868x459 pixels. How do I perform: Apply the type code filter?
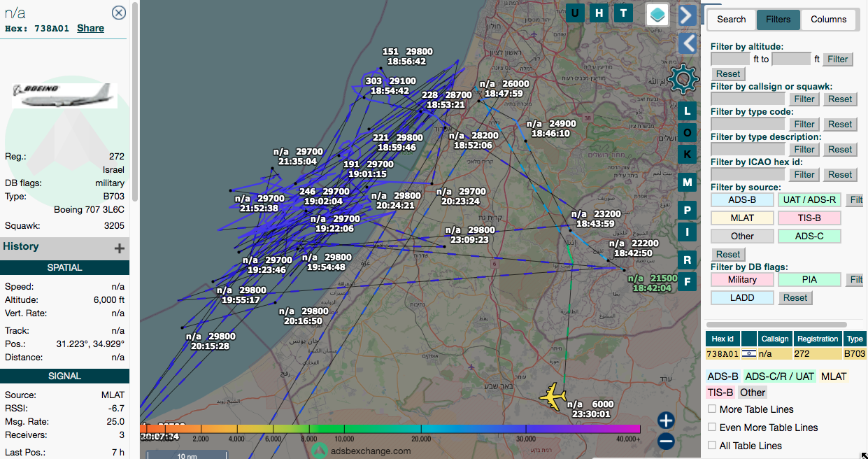804,125
